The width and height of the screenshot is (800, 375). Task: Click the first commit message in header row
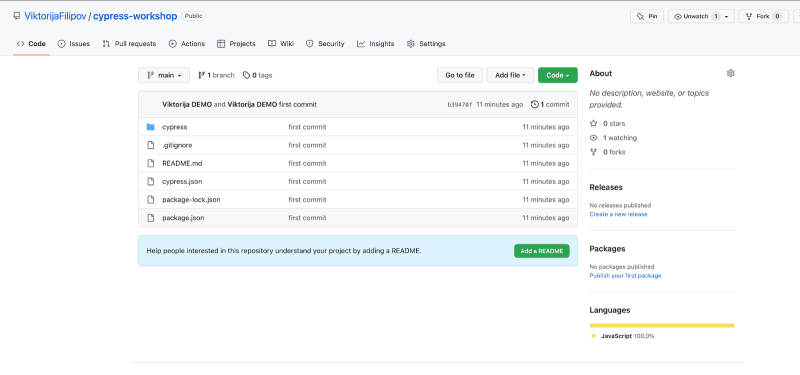(298, 105)
